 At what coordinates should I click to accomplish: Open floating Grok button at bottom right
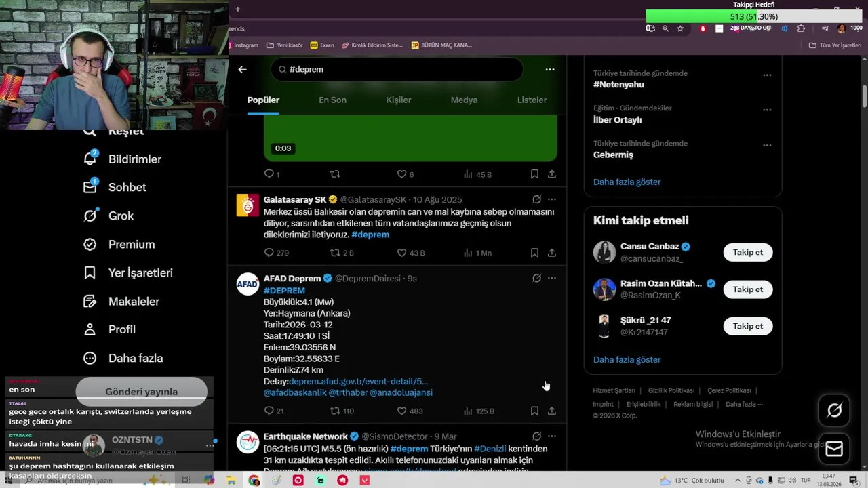834,410
